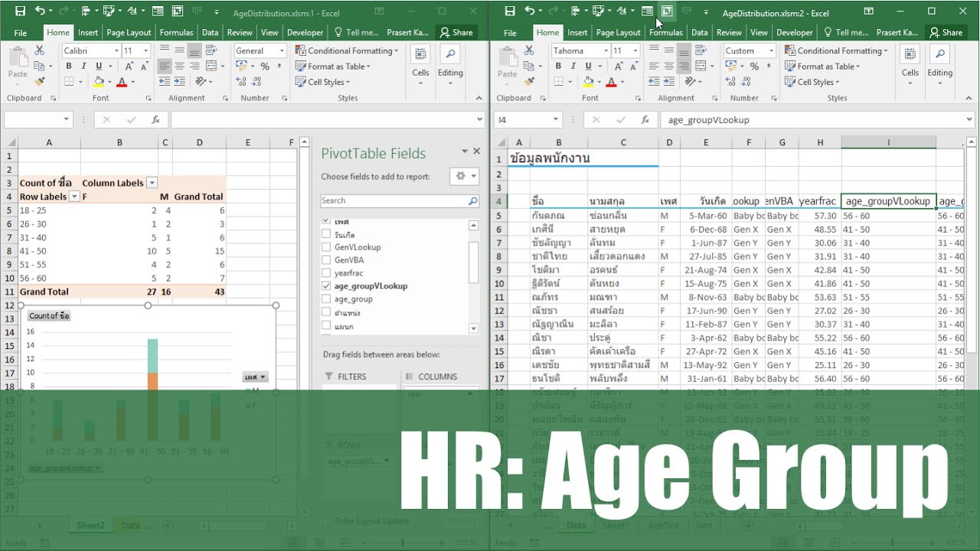Click Insert Function fx in left window
Viewport: 980px width, 551px height.
155,119
